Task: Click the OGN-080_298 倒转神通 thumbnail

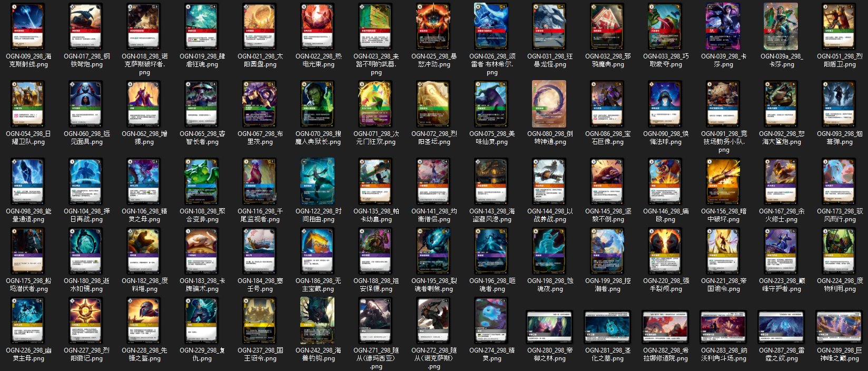Action: (550, 104)
